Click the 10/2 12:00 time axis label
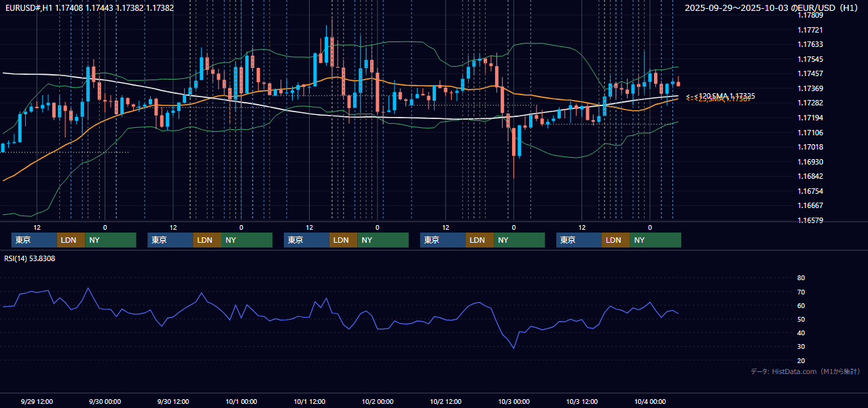This screenshot has height=408, width=868. tap(446, 401)
